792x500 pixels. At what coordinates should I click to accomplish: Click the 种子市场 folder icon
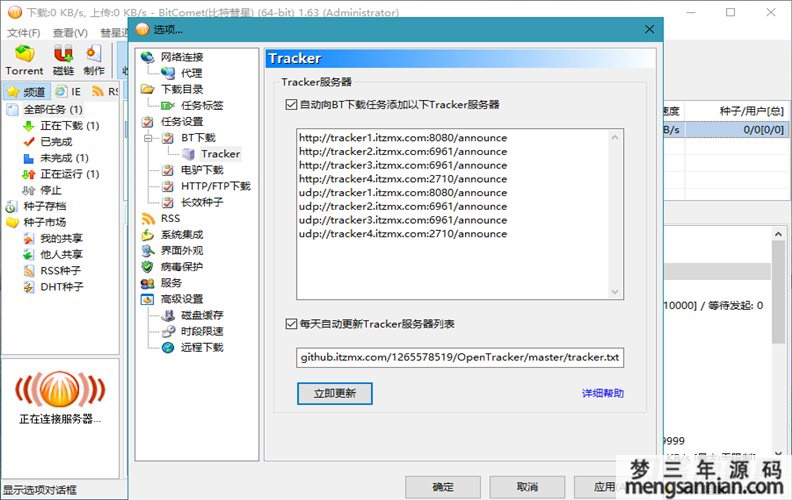point(12,223)
